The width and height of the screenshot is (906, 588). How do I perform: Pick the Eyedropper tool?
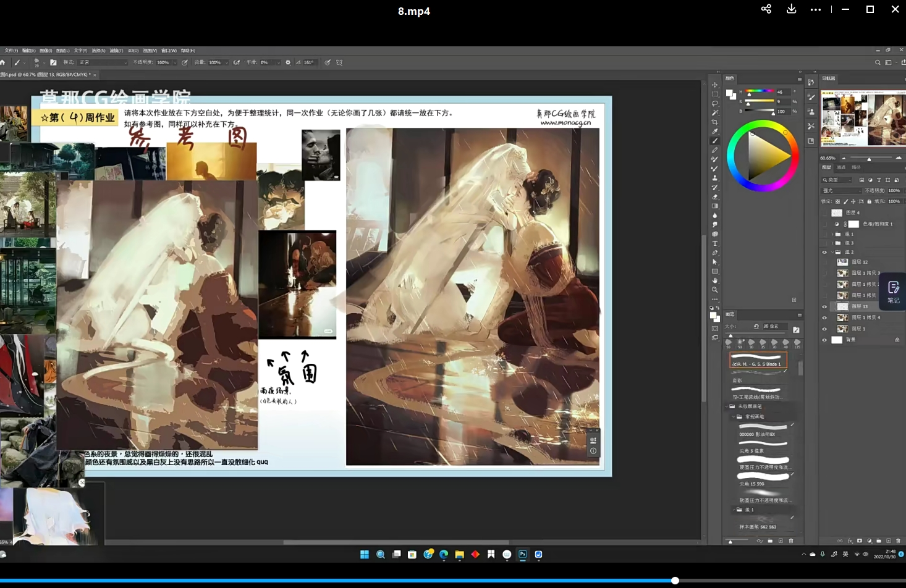pos(715,132)
